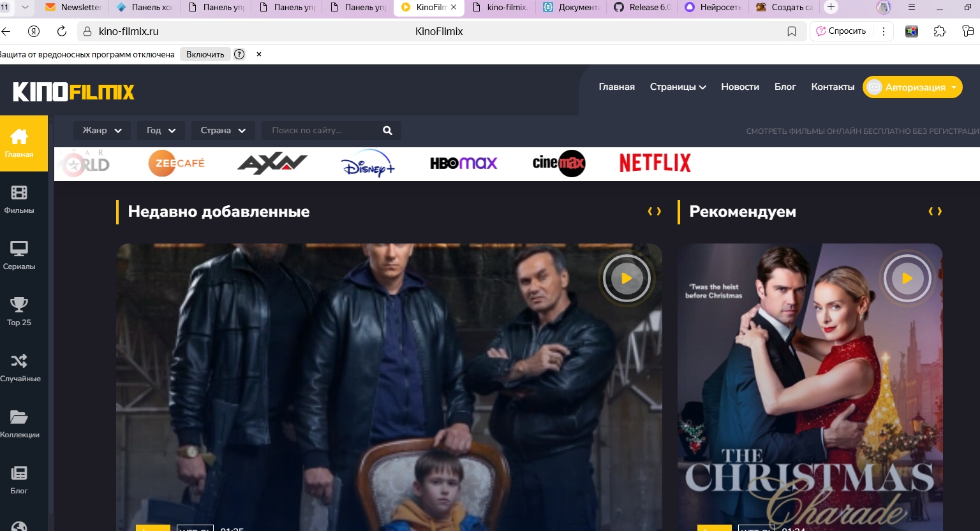Open Блог icon in sidebar
The width and height of the screenshot is (980, 531).
[19, 479]
